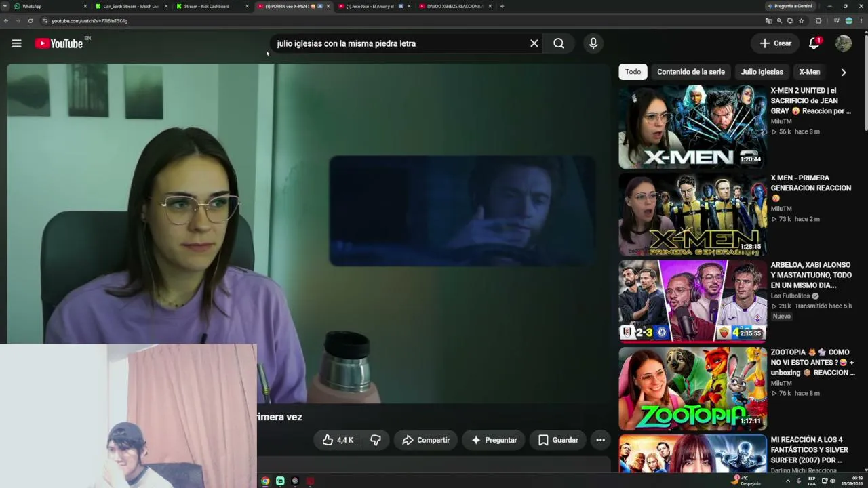
Task: Clear the search box text
Action: [534, 43]
